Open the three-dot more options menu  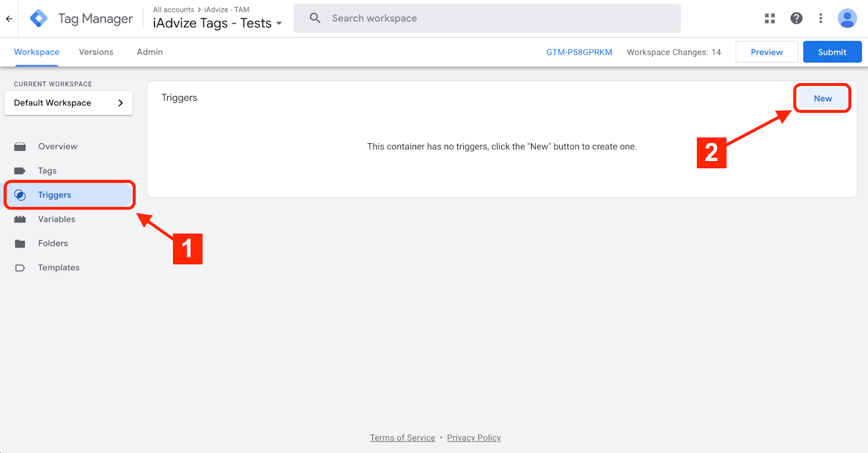pyautogui.click(x=820, y=18)
